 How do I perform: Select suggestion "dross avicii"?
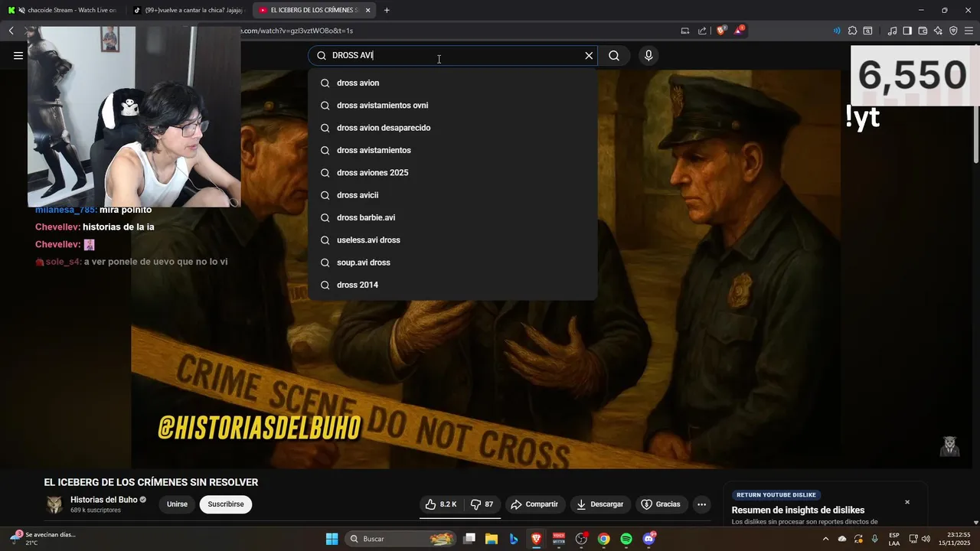452,195
